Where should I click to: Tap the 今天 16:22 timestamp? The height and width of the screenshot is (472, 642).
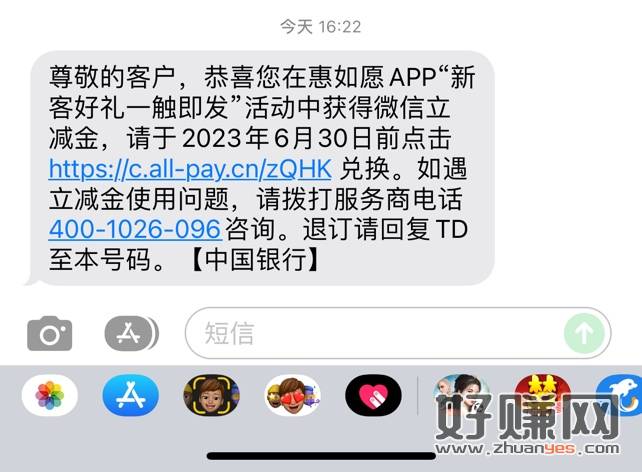click(x=321, y=27)
